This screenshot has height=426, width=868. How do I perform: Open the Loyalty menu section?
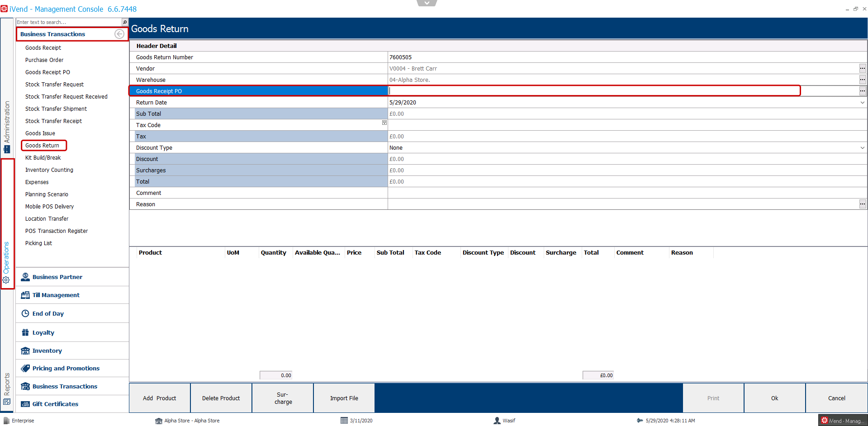(x=72, y=332)
